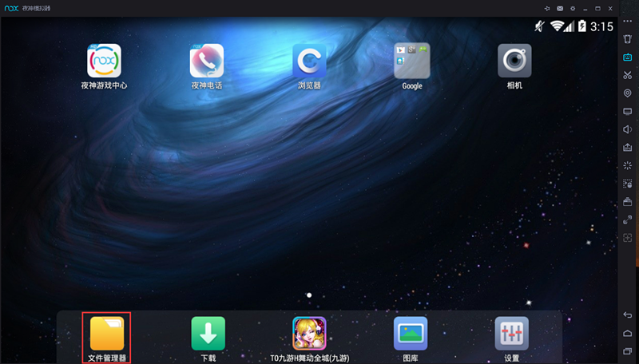The image size is (639, 364).
Task: Open the macro recorder mouse icon
Action: pyautogui.click(x=628, y=184)
